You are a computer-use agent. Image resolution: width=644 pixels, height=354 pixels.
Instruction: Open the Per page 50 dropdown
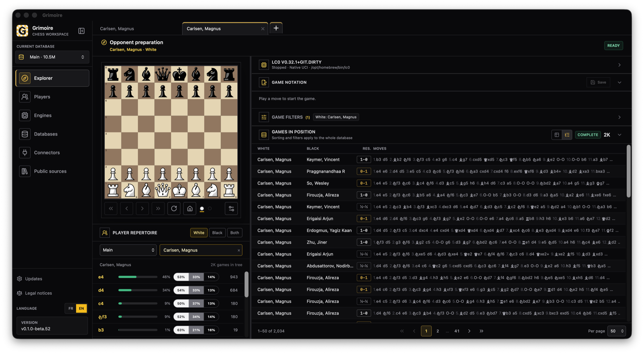(x=616, y=331)
